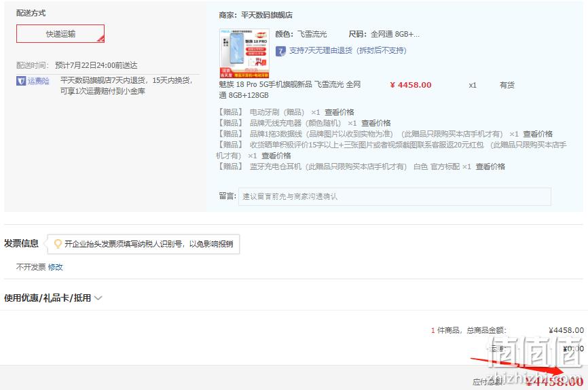Click the 7天内退货 15天内换货 description
This screenshot has width=588, height=390.
(126, 86)
